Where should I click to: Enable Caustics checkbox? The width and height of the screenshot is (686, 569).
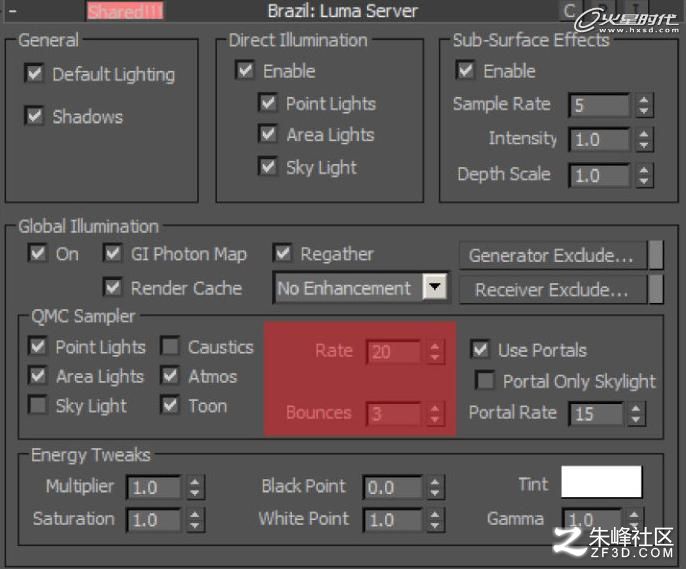pyautogui.click(x=170, y=346)
